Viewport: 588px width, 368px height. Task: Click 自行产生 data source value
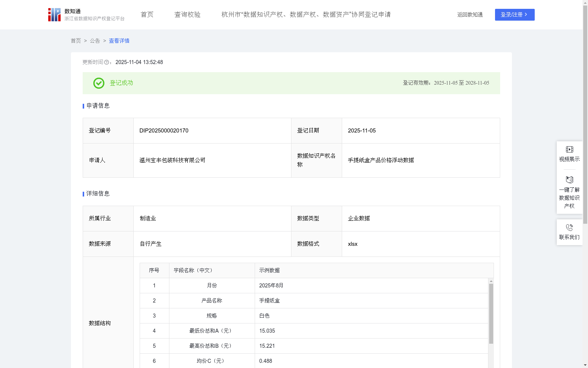[151, 244]
